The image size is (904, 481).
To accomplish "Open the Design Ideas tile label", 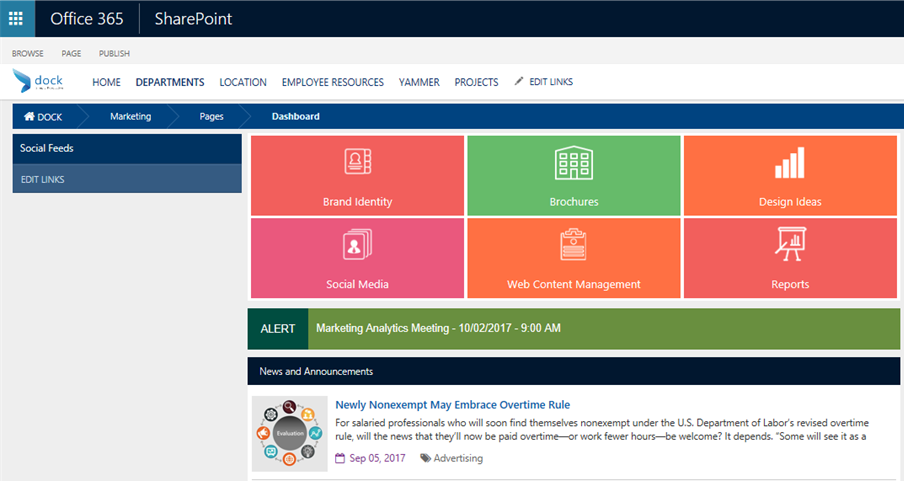I will coord(790,202).
